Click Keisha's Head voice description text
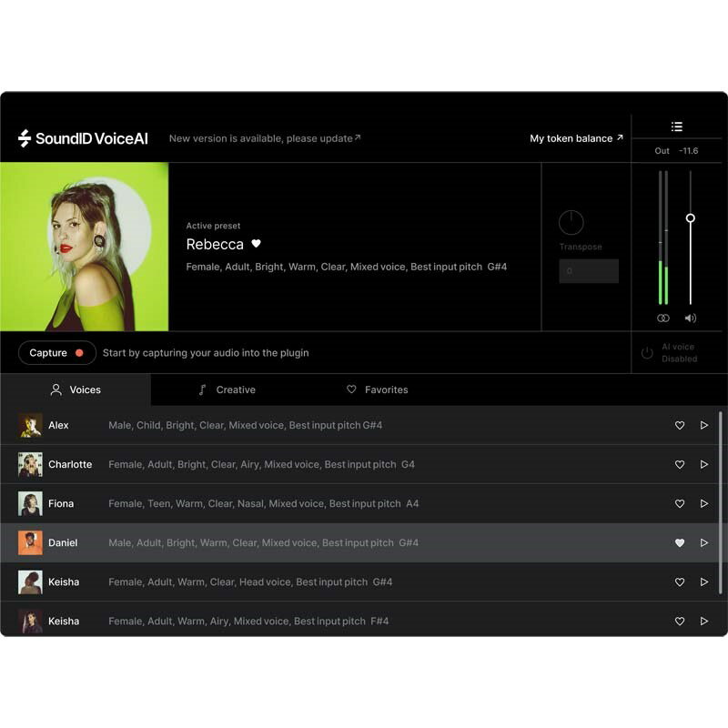The image size is (728, 728). (250, 582)
